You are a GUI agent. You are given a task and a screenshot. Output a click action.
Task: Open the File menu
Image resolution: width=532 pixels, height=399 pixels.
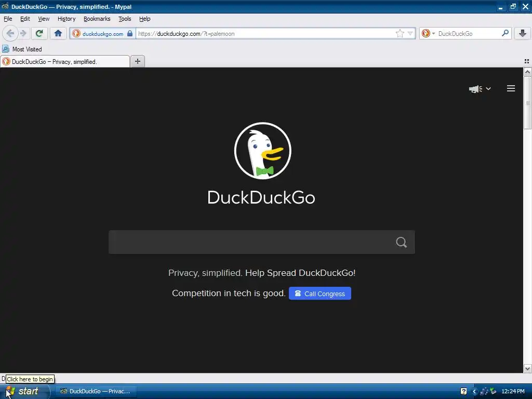pyautogui.click(x=8, y=19)
